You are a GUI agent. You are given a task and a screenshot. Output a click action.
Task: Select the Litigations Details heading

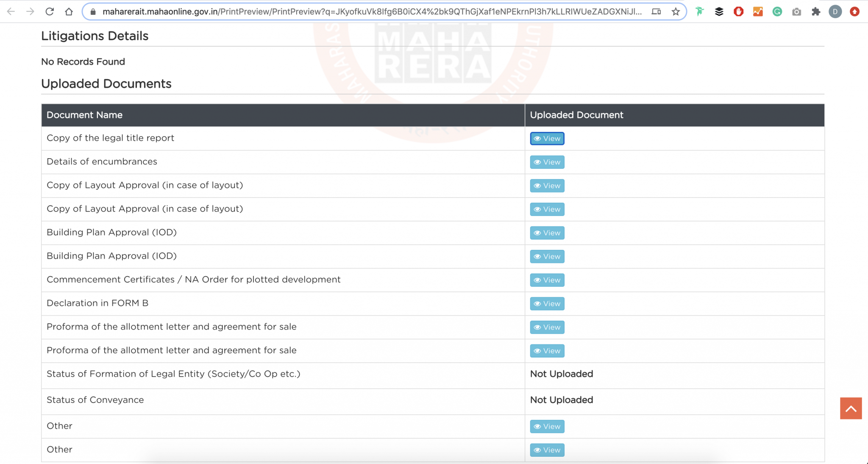coord(95,36)
